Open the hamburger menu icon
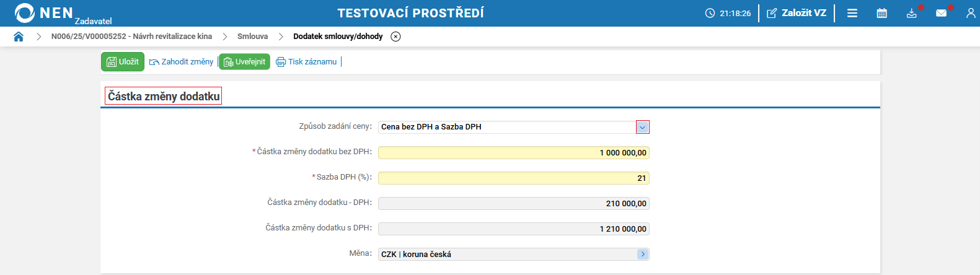This screenshot has height=275, width=980. coord(852,13)
